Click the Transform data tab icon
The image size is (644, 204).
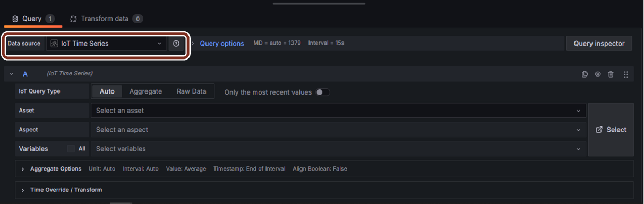tap(74, 19)
